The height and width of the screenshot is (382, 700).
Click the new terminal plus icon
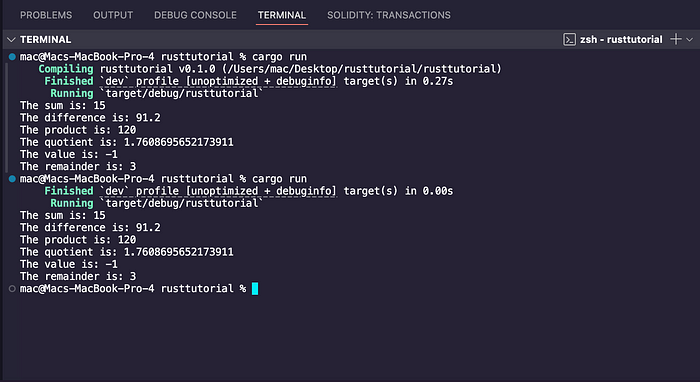675,39
